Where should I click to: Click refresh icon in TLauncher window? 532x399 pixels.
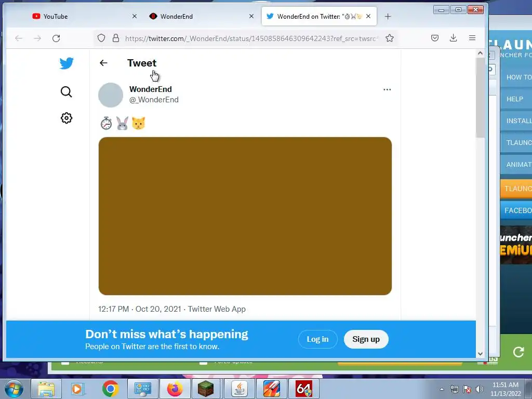click(x=518, y=352)
